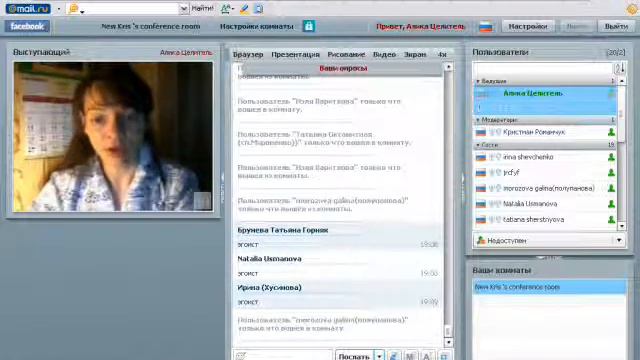This screenshot has width=640, height=360.
Task: Click the sort users icon
Action: tap(620, 68)
